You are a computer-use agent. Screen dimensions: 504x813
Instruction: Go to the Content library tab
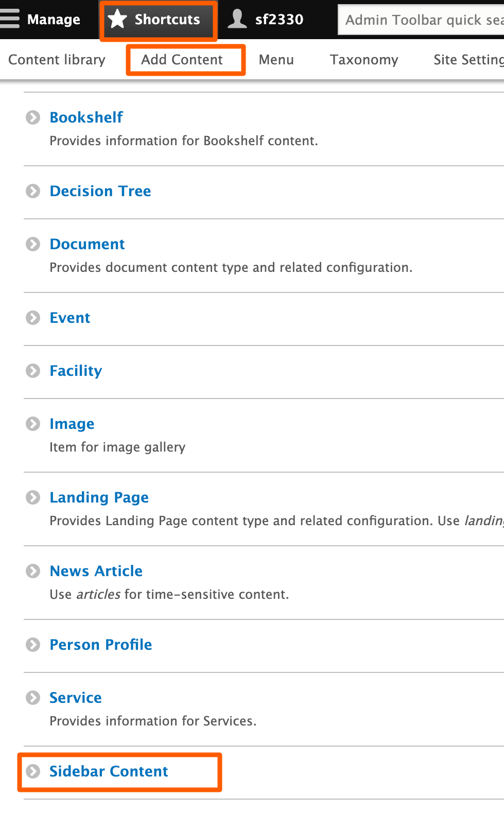point(57,60)
